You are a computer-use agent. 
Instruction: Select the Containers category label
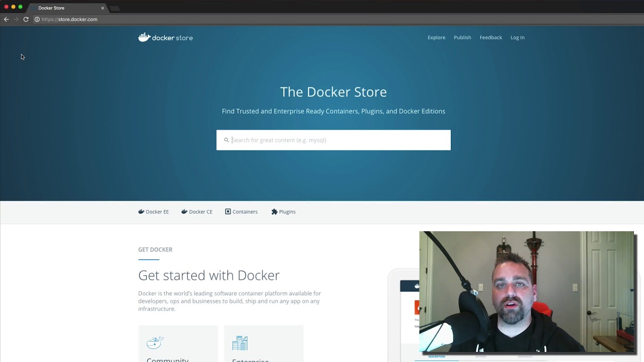pyautogui.click(x=245, y=212)
